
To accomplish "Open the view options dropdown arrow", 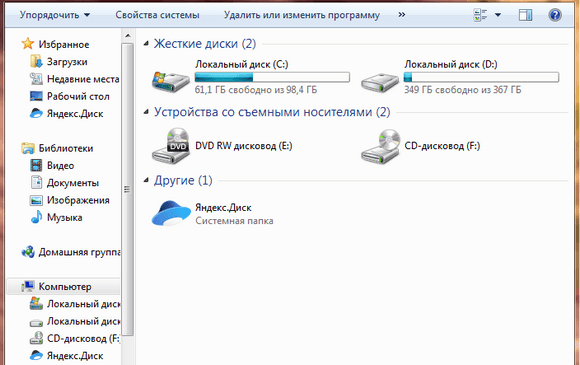I will pyautogui.click(x=498, y=15).
